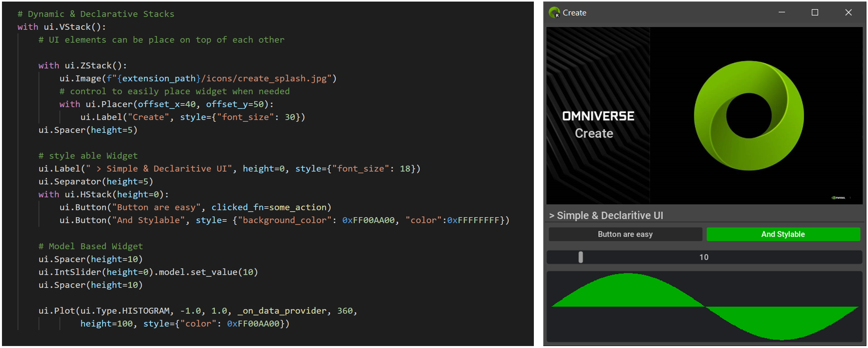Minimize the Create window
The image size is (868, 348).
(782, 13)
